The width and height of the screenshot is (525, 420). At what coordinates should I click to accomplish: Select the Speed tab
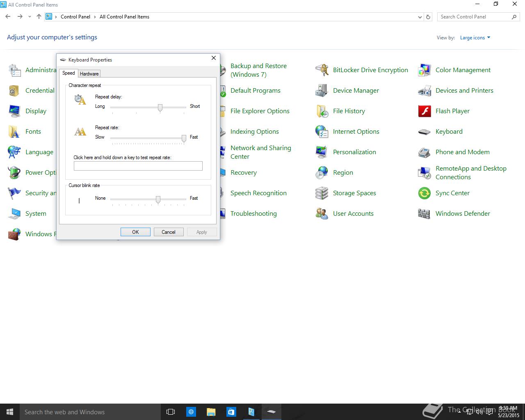tap(68, 73)
